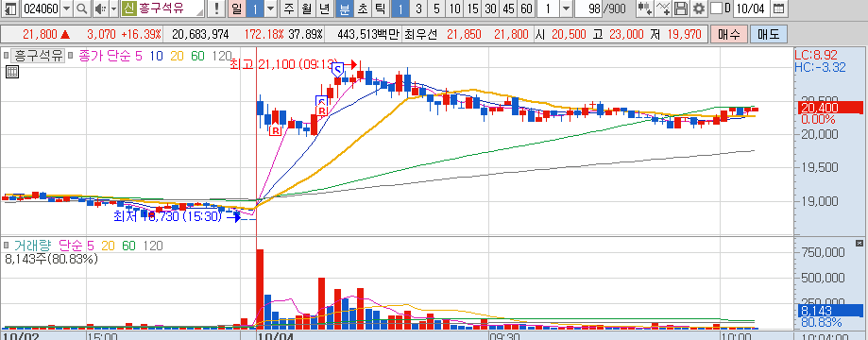Image resolution: width=868 pixels, height=340 pixels.
Task: Click the candle count field showing 98
Action: [588, 8]
